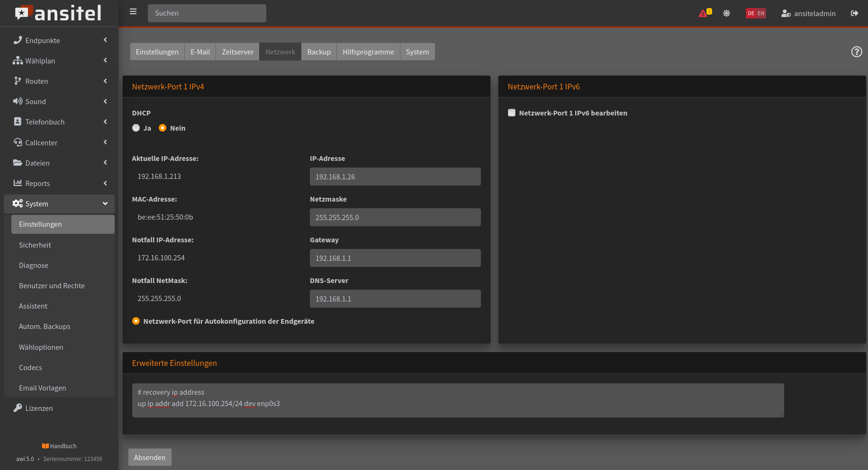Switch to the Backup tab
868x470 pixels.
pyautogui.click(x=319, y=52)
